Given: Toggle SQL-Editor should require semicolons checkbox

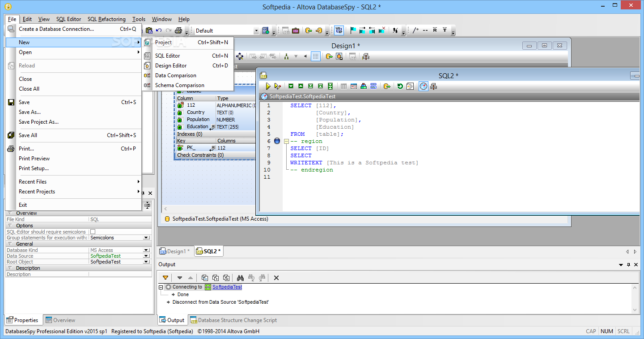Looking at the screenshot, I should click(x=93, y=232).
